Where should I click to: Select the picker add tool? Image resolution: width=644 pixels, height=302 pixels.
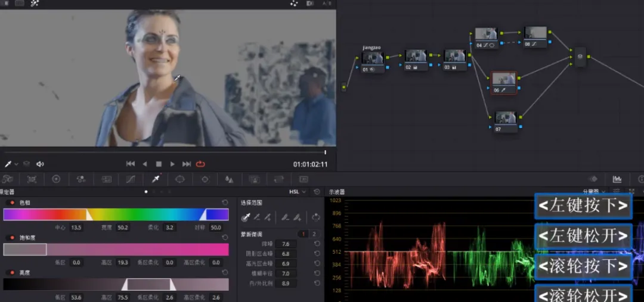[268, 217]
